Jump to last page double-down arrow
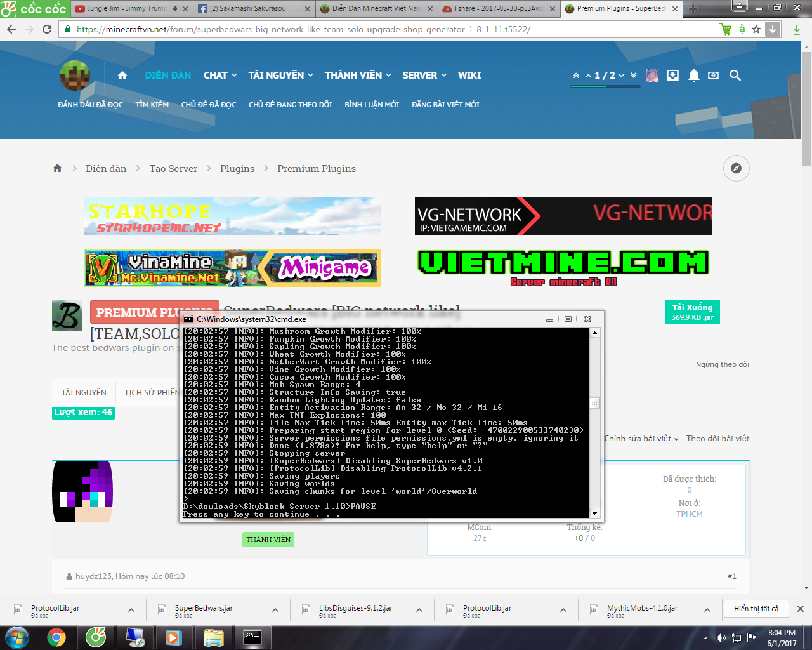This screenshot has height=650, width=812. click(x=634, y=76)
